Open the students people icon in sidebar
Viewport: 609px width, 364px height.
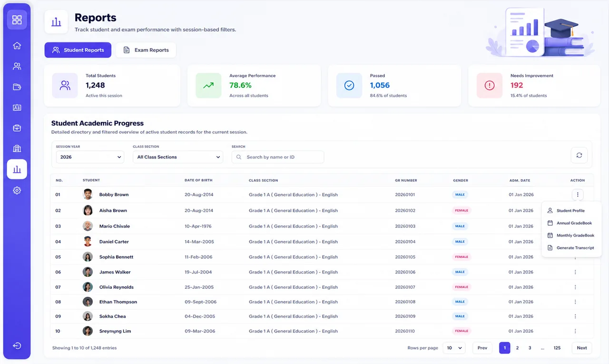(x=17, y=66)
